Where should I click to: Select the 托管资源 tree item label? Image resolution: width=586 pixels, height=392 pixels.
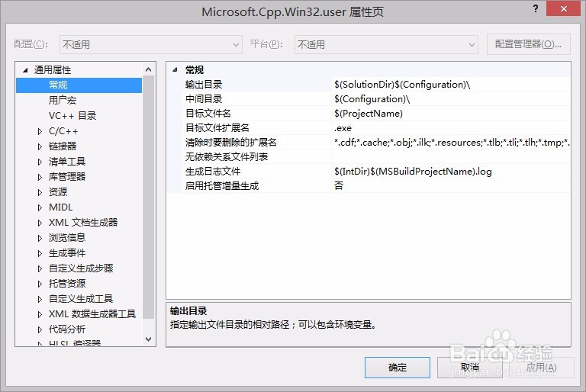point(67,284)
